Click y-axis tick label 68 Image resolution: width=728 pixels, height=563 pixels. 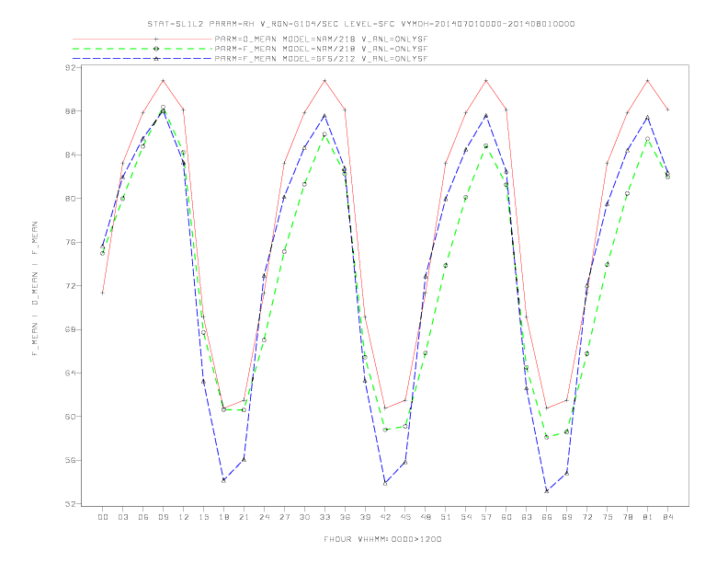tap(70, 329)
